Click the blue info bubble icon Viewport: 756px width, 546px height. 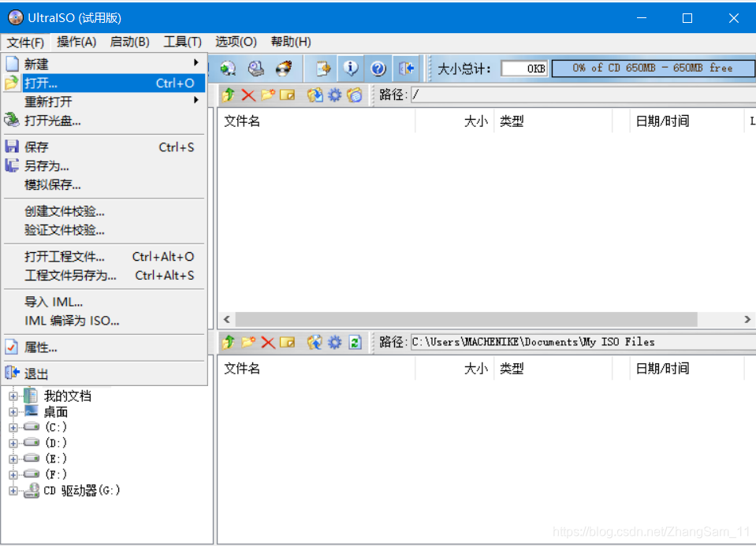351,69
